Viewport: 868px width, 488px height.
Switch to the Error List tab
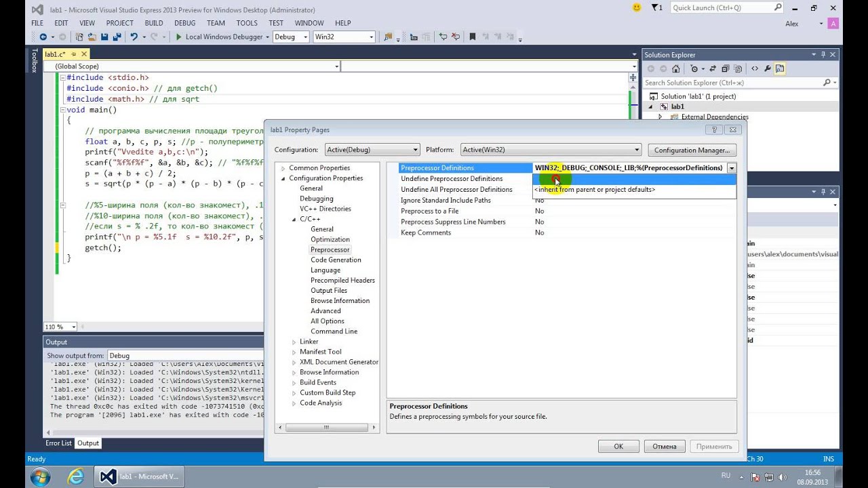coord(58,443)
